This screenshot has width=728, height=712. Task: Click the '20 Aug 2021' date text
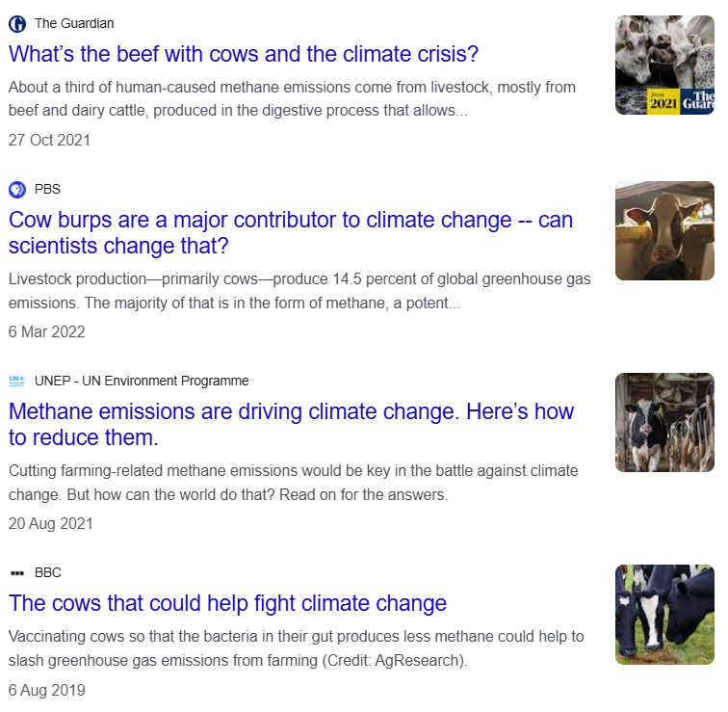point(51,524)
